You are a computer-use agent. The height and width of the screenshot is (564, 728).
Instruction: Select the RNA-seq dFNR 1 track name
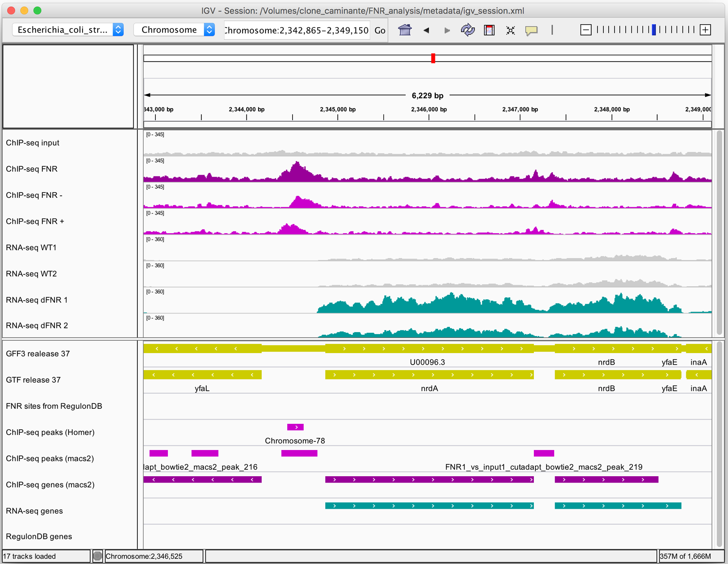pyautogui.click(x=37, y=300)
